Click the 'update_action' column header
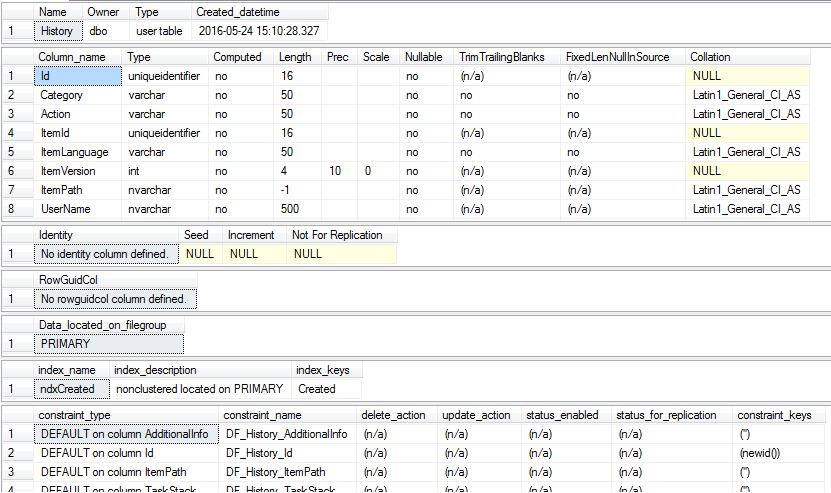Screen dimensions: 831x493 click(x=480, y=415)
